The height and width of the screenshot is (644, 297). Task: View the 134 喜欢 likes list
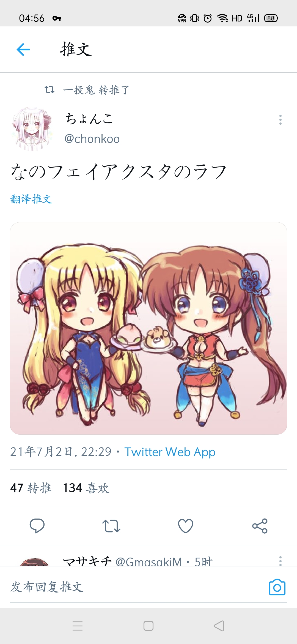[86, 488]
